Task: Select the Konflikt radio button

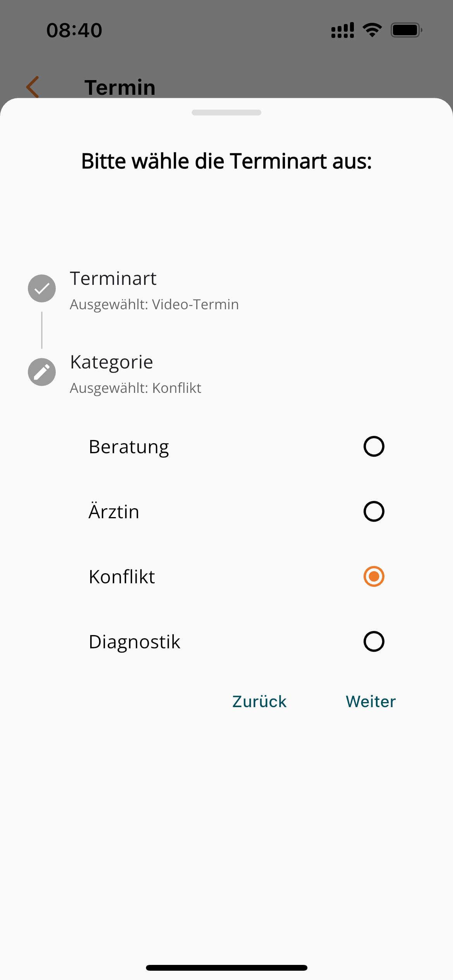Action: 374,576
